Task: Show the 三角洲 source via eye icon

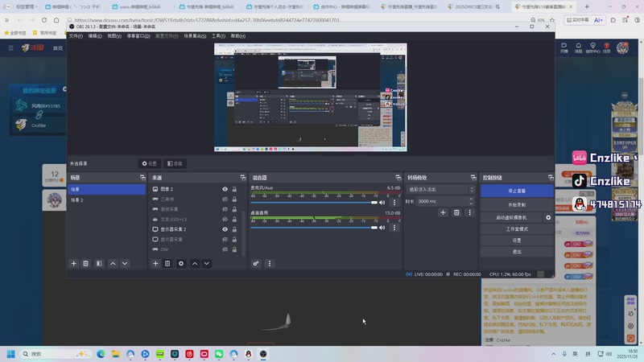Action: [225, 199]
